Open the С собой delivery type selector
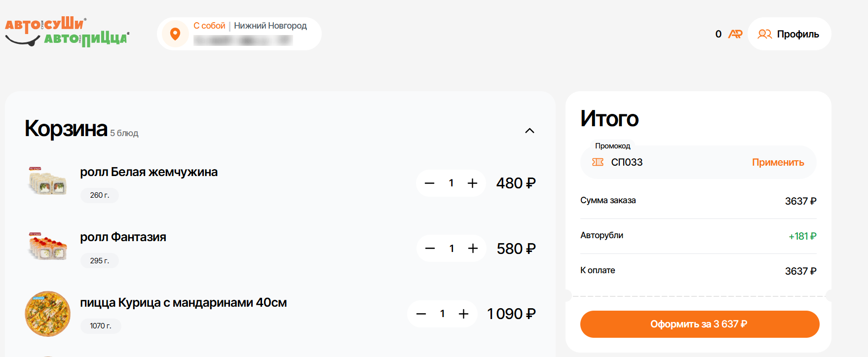Image resolution: width=868 pixels, height=357 pixels. (209, 26)
